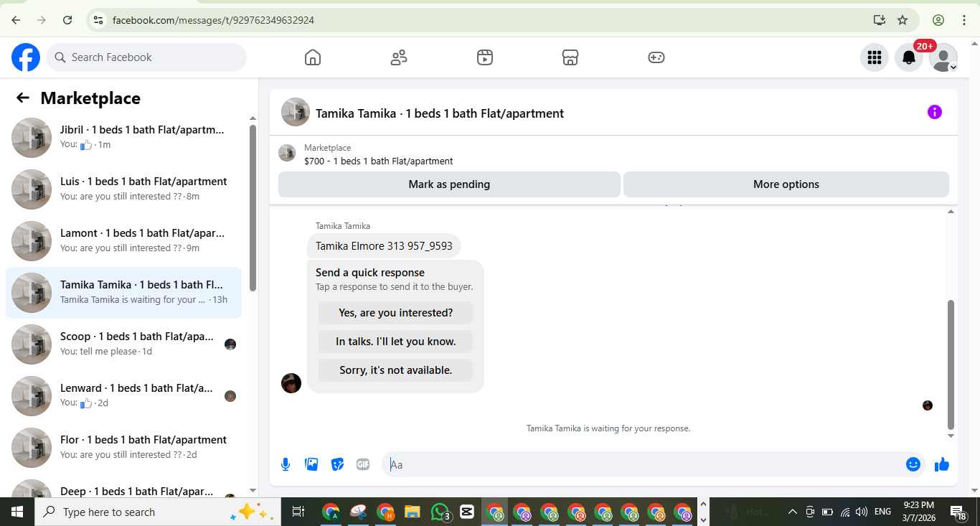The image size is (980, 526).
Task: Open the Video (Watch) icon
Action: 485,57
